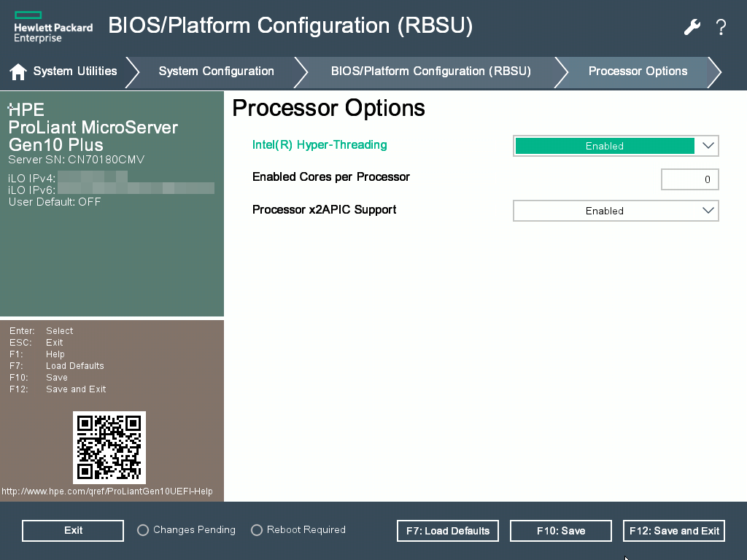Click the ESC: Exit key hint

click(x=36, y=343)
